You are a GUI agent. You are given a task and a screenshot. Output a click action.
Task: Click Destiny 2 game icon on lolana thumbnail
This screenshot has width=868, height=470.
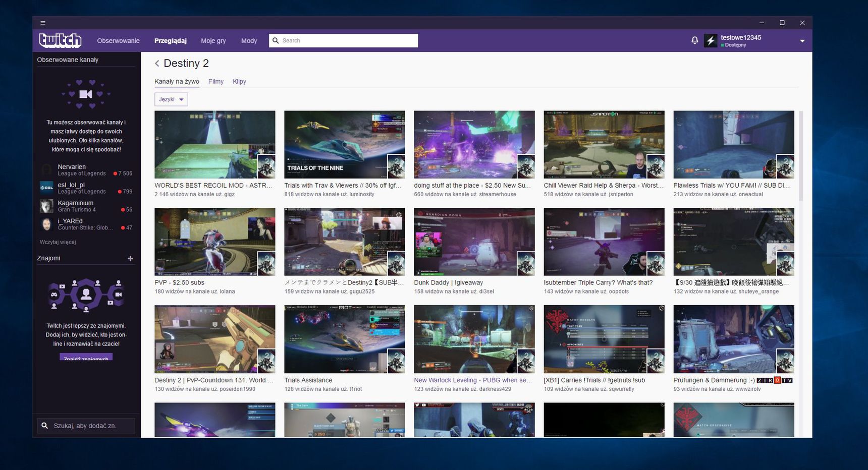click(x=266, y=264)
